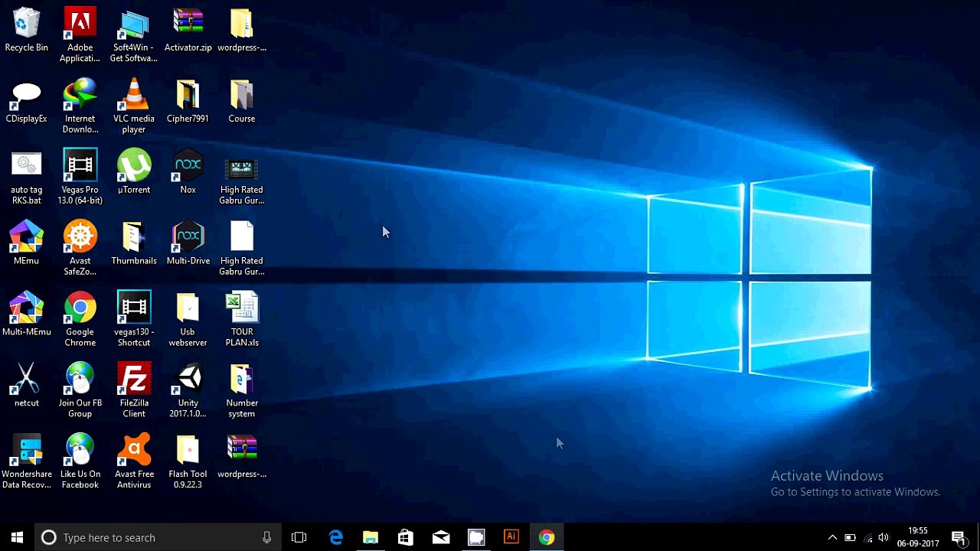Open the Windows Start menu

[17, 537]
